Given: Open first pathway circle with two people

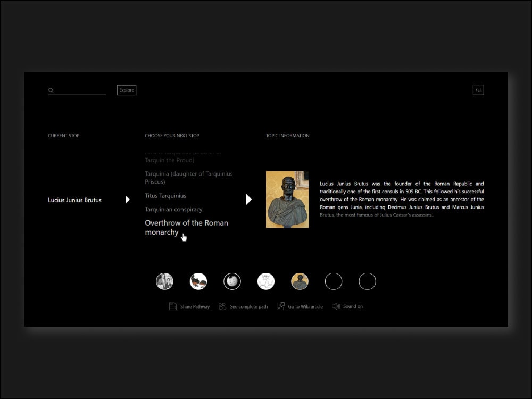Looking at the screenshot, I should 164,281.
